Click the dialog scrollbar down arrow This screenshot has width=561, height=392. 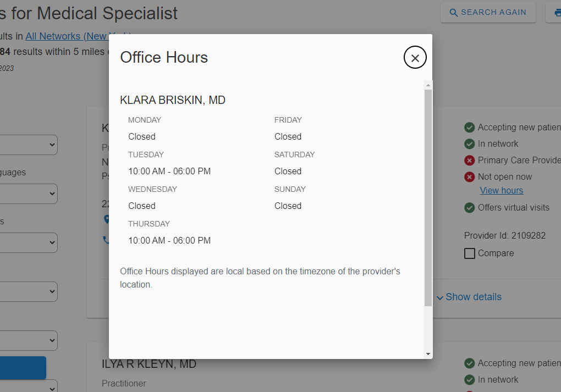click(x=428, y=354)
